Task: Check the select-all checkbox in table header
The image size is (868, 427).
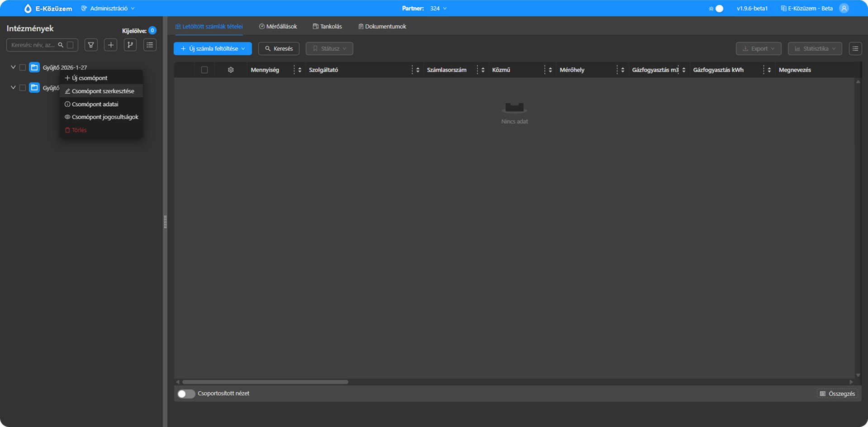Action: 204,70
